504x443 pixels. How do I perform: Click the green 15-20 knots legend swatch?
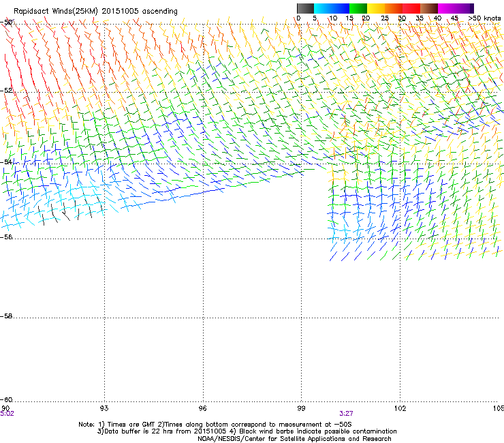click(358, 8)
